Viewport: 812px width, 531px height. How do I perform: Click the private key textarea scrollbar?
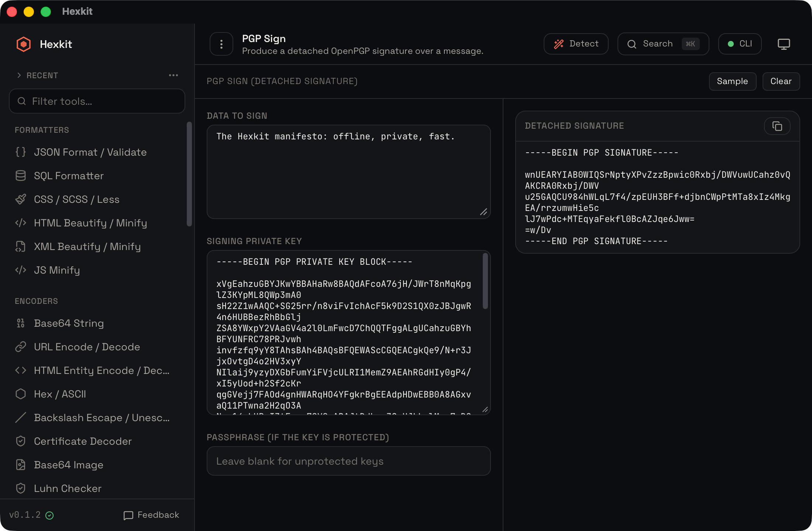(x=485, y=281)
